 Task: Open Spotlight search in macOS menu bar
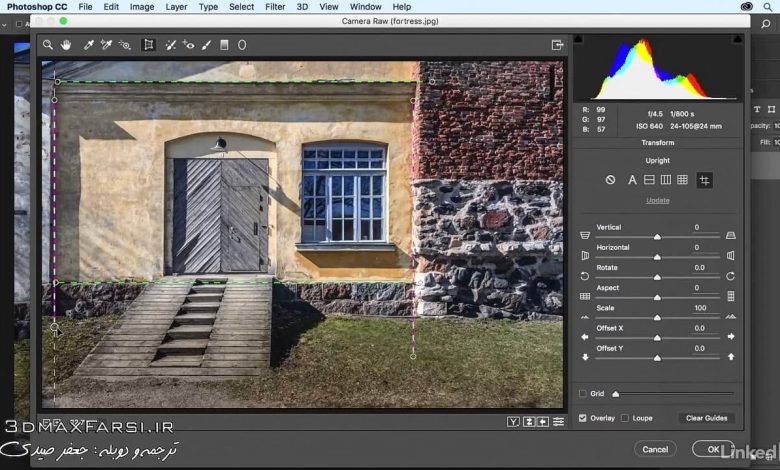[x=769, y=6]
